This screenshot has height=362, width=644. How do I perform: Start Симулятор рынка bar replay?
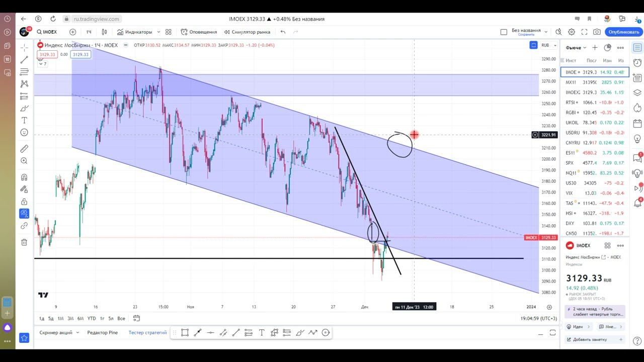[x=247, y=32]
